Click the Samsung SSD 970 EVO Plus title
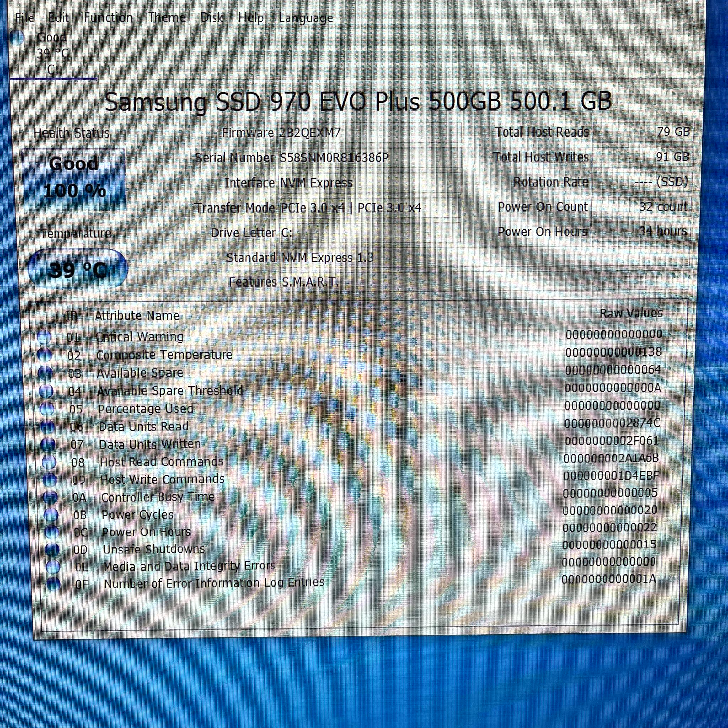The width and height of the screenshot is (728, 728). (x=358, y=101)
